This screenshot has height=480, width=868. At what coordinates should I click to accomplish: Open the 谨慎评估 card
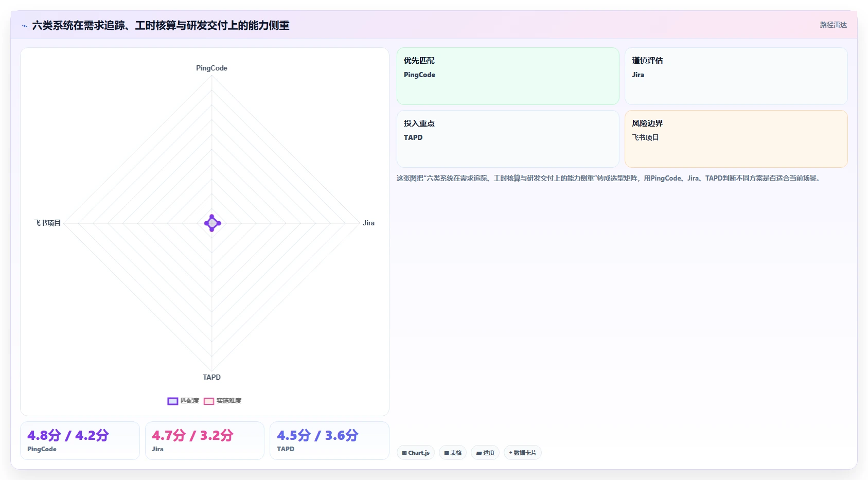pos(736,76)
